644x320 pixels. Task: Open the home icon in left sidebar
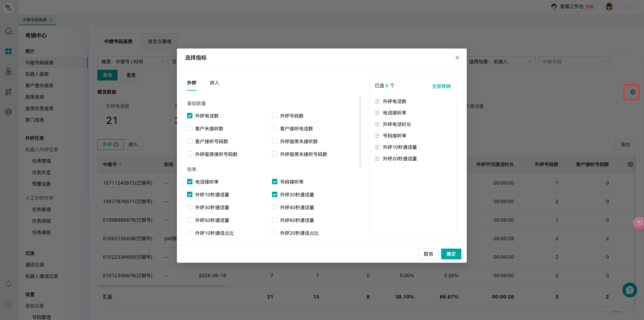9,31
